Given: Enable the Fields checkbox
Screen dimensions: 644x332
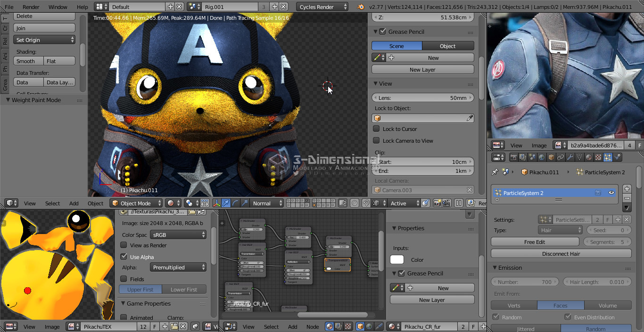Looking at the screenshot, I should (124, 279).
